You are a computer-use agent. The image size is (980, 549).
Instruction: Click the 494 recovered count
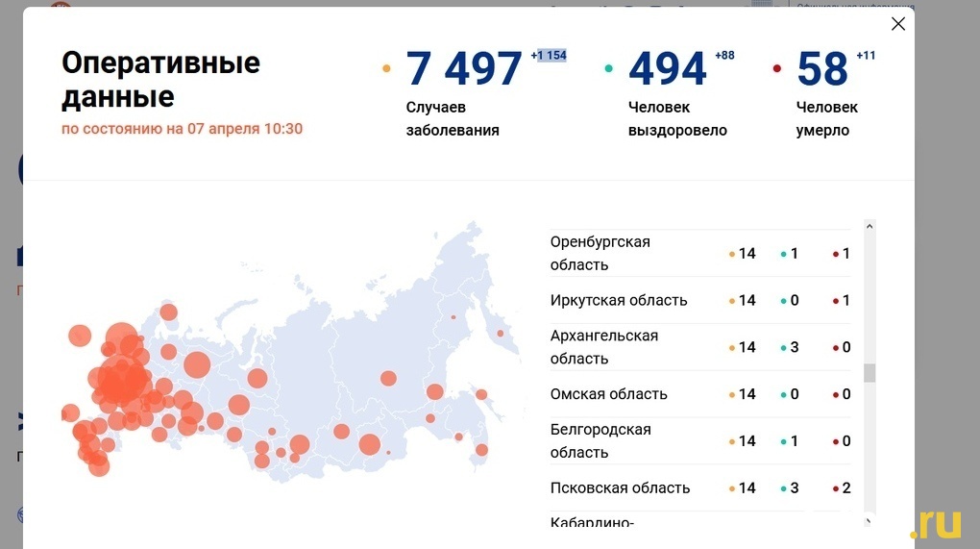click(x=667, y=69)
